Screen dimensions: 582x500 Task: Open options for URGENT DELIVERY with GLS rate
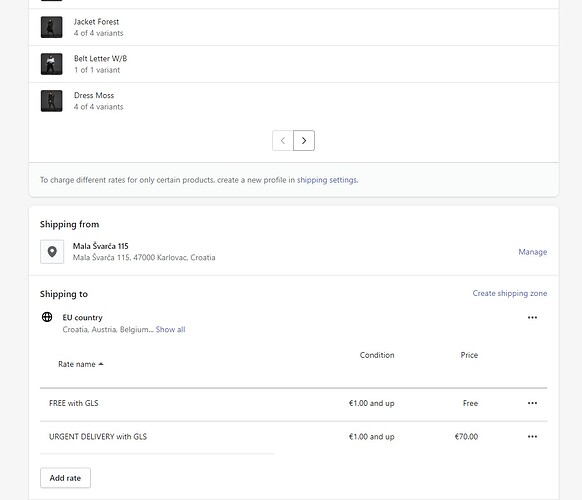(x=532, y=437)
